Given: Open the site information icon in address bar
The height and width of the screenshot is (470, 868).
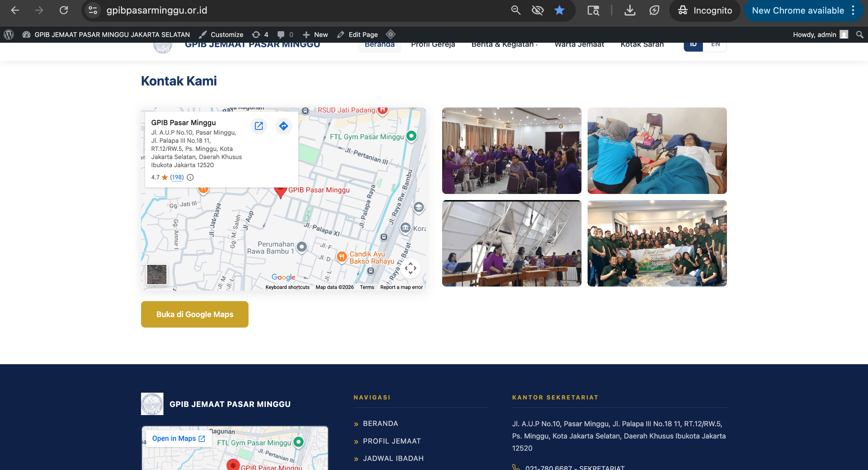Looking at the screenshot, I should pyautogui.click(x=93, y=11).
